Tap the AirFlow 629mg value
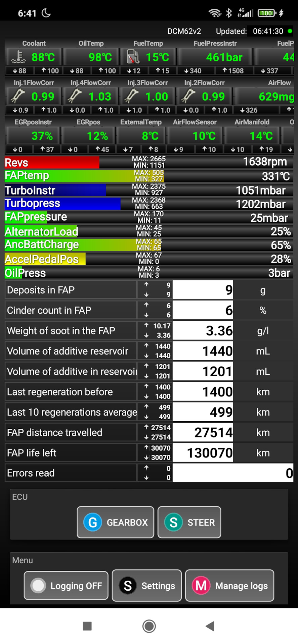The image size is (298, 644). (x=276, y=97)
